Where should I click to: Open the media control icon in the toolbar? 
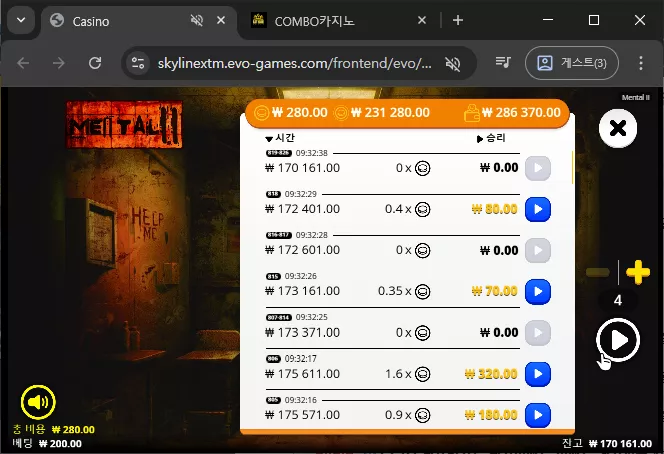point(503,63)
